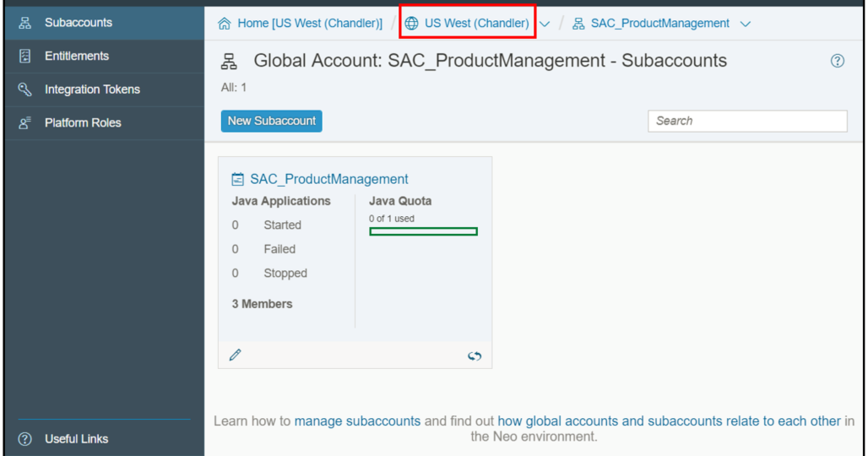Screen dimensions: 868x456
Task: Click the Useful Links question mark icon
Action: tap(25, 439)
